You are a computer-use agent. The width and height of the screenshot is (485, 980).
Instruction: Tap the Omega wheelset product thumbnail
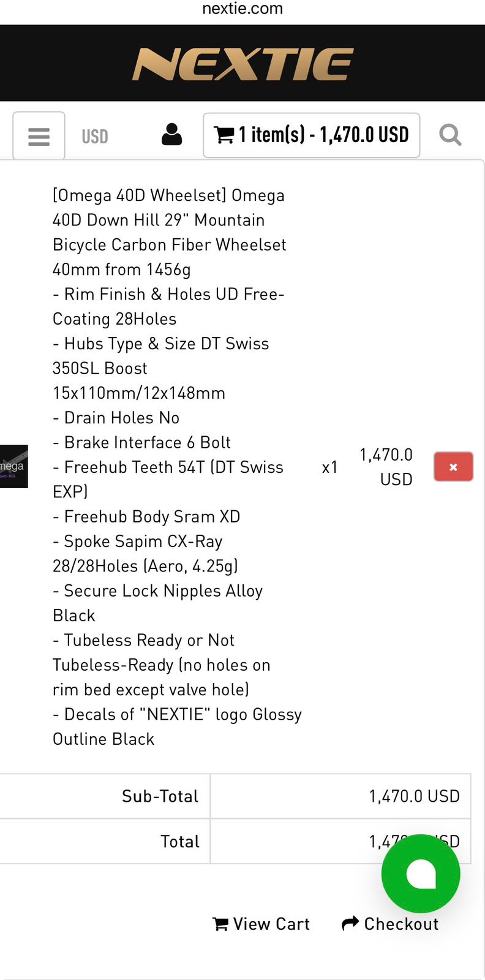pyautogui.click(x=13, y=466)
